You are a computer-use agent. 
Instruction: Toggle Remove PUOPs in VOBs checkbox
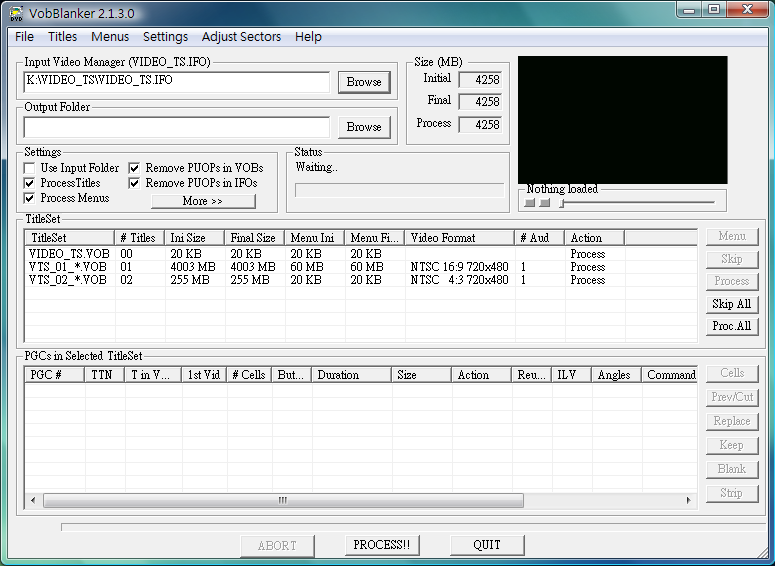tap(135, 168)
